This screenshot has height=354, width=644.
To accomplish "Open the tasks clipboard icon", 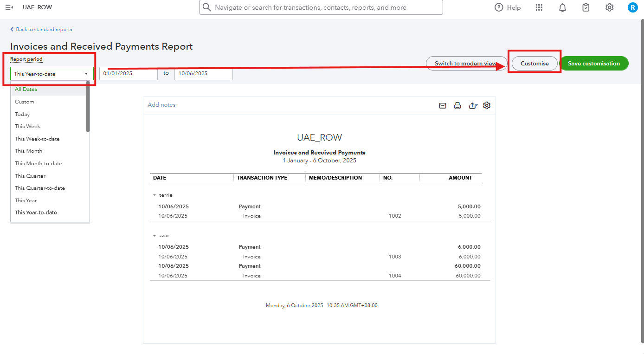I will coord(586,7).
